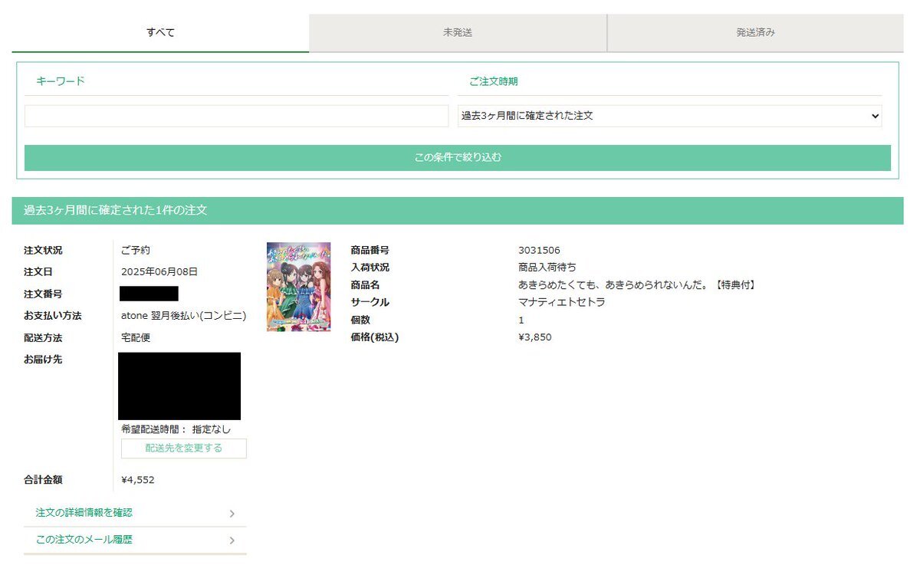The height and width of the screenshot is (588, 920).
Task: Click the ご予約 order status value
Action: coord(136,251)
